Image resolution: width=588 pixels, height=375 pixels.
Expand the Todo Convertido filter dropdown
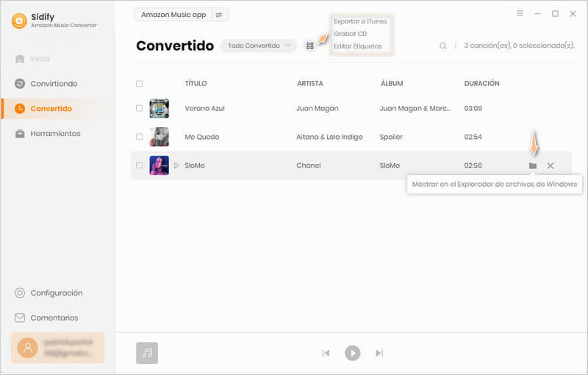[259, 46]
